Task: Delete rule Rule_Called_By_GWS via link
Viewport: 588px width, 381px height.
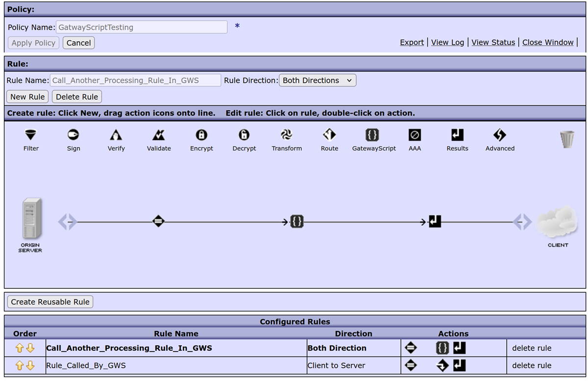Action: (x=532, y=365)
